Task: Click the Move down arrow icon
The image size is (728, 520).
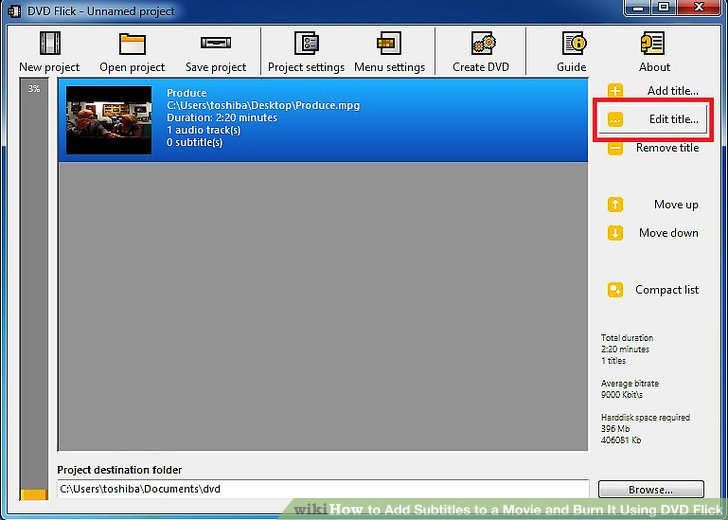Action: click(x=615, y=233)
